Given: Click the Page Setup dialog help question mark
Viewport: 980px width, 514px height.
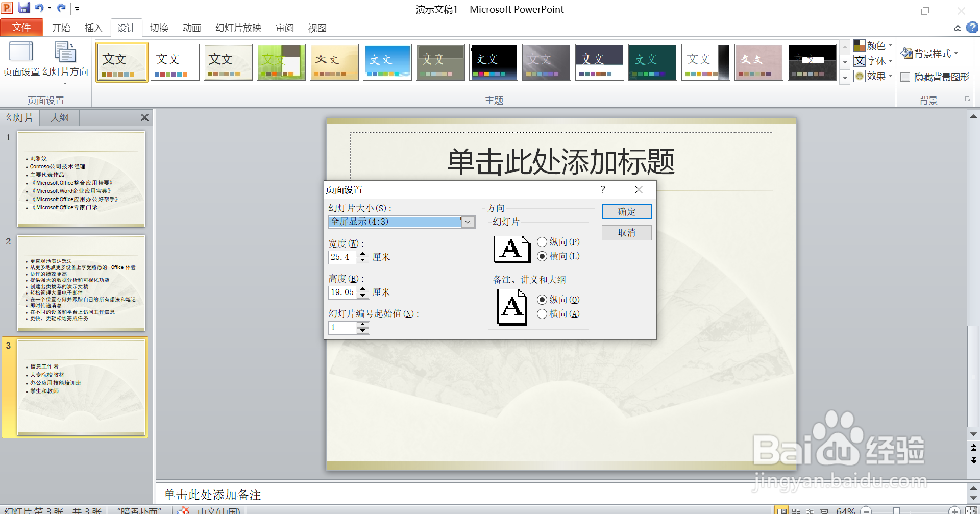Looking at the screenshot, I should 603,190.
